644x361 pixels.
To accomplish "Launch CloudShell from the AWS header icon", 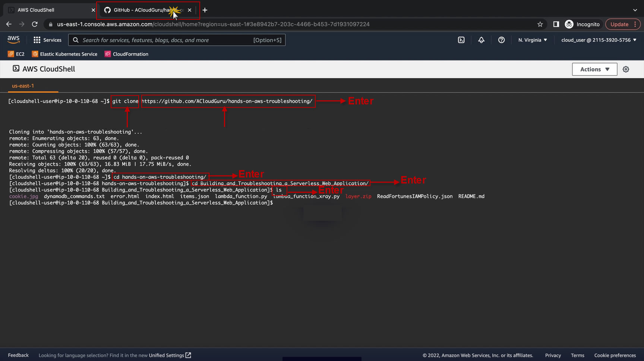I will point(461,40).
